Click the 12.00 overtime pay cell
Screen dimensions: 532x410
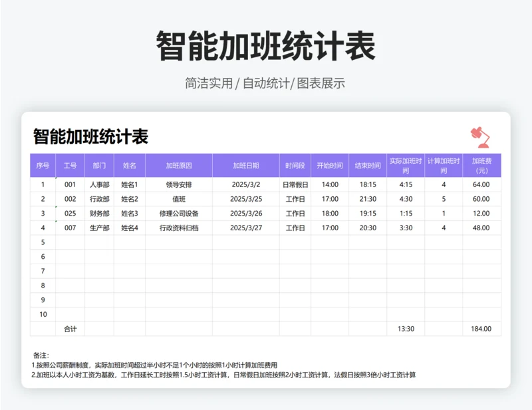[481, 214]
